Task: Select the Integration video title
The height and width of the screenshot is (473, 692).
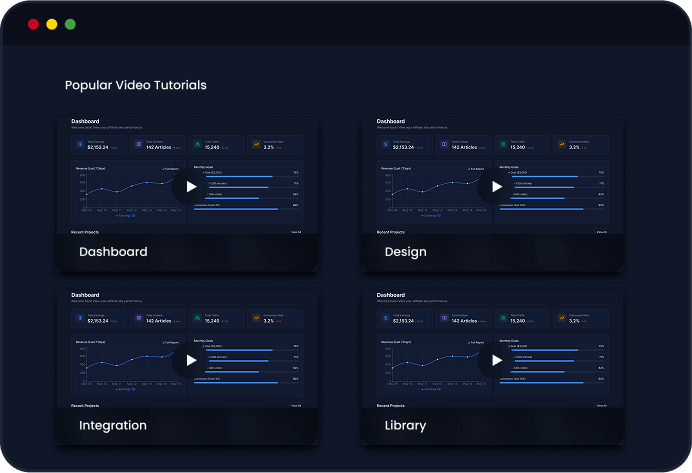Action: coord(113,425)
